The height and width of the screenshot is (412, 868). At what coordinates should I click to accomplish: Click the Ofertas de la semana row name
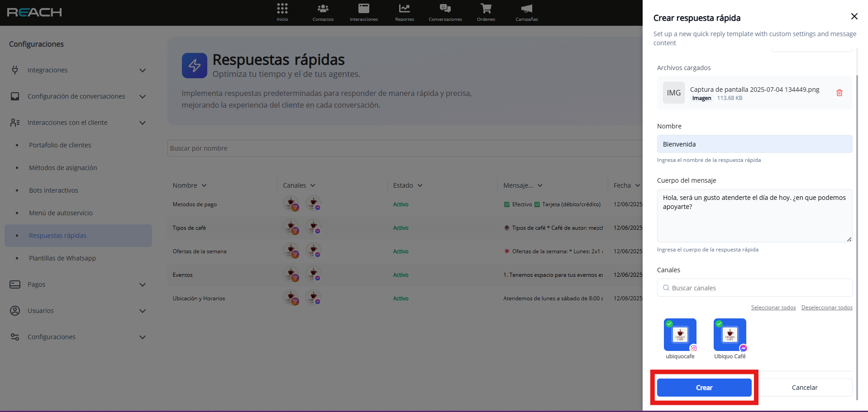tap(200, 251)
